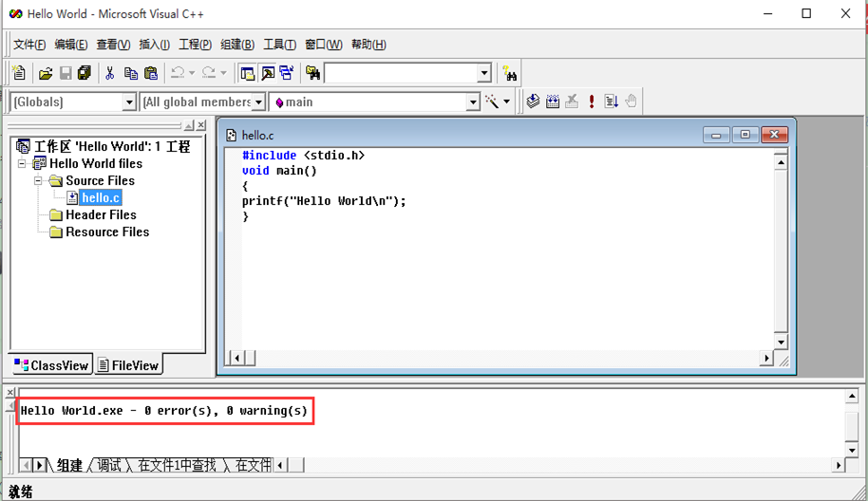Open the 帮助(H) menu
The width and height of the screenshot is (868, 501).
point(368,45)
